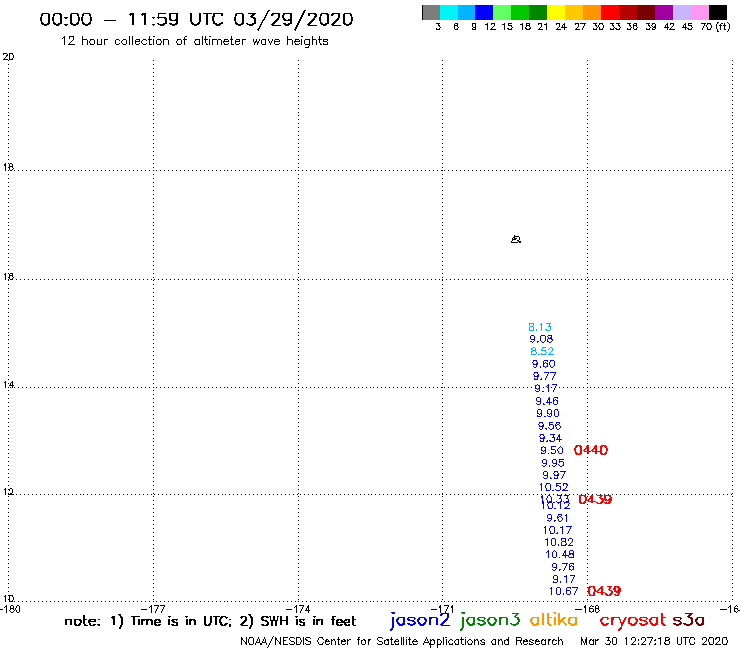Click the Mar 30 generation timestamp
The width and height of the screenshot is (740, 650).
click(654, 641)
